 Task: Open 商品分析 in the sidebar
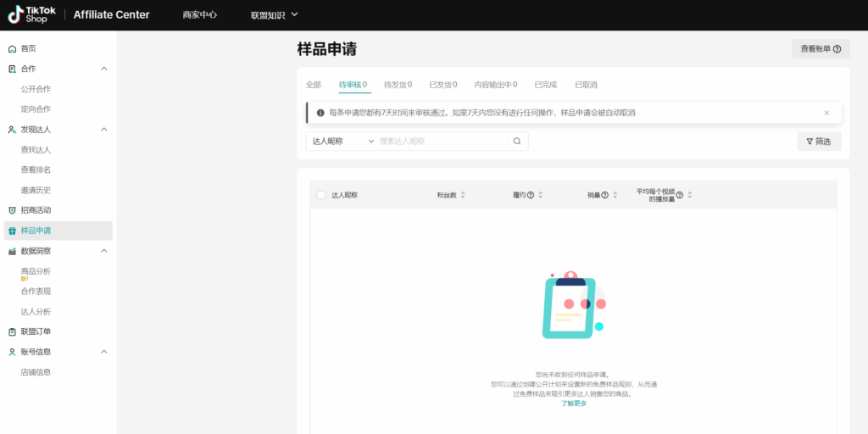click(36, 271)
